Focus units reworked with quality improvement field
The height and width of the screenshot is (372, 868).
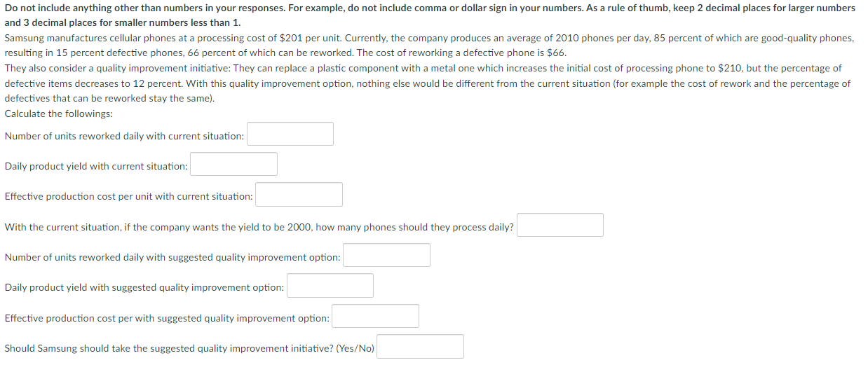click(x=386, y=256)
